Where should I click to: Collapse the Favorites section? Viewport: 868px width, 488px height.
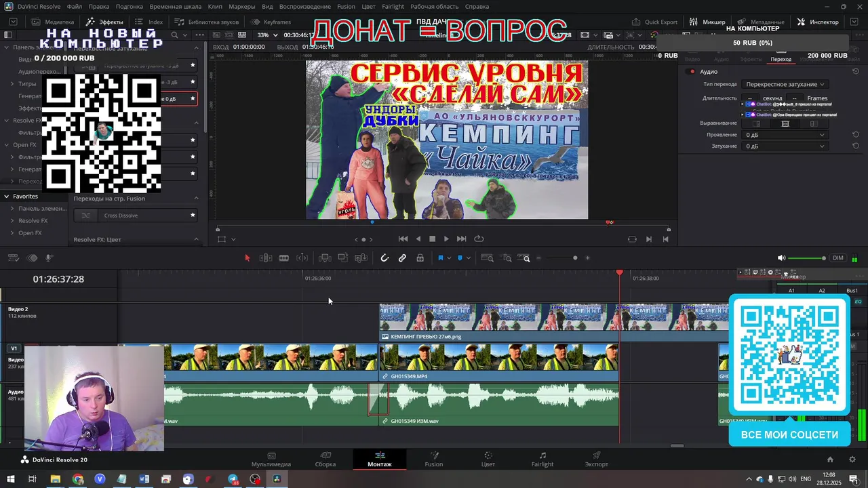click(6, 197)
